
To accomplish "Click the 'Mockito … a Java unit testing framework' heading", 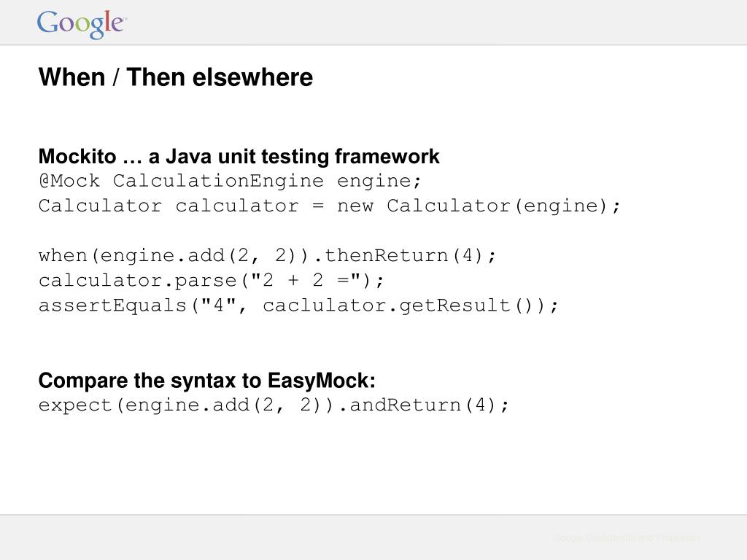I will coord(239,156).
